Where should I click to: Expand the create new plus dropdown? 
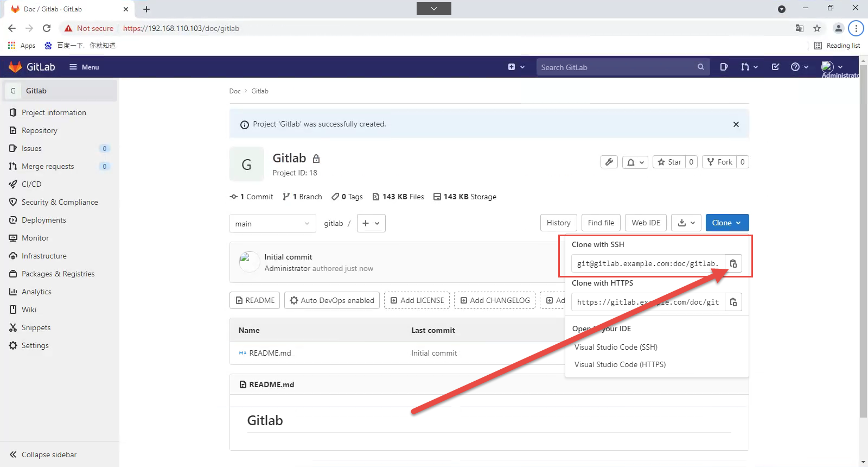tap(516, 67)
